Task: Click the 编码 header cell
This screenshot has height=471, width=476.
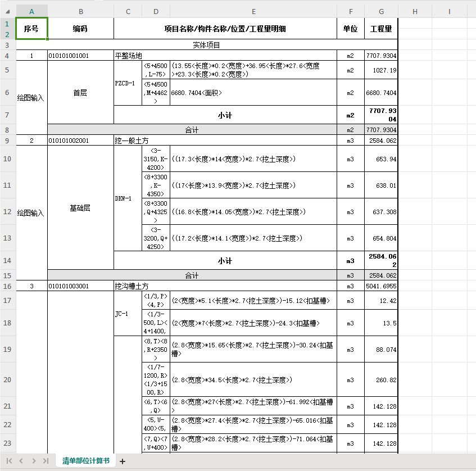Action: pyautogui.click(x=80, y=29)
